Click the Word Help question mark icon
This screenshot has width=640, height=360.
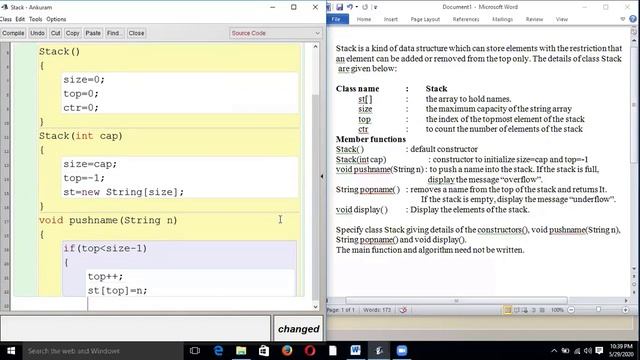[633, 19]
